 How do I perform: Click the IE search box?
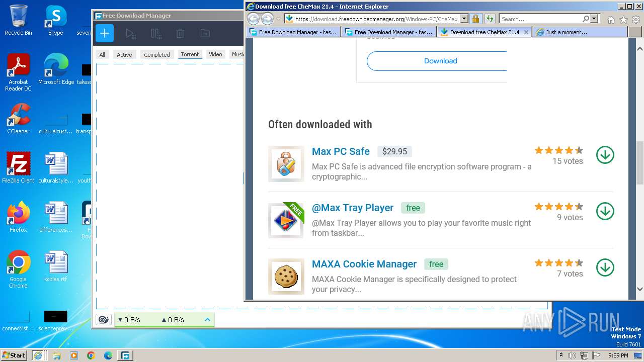pos(540,19)
